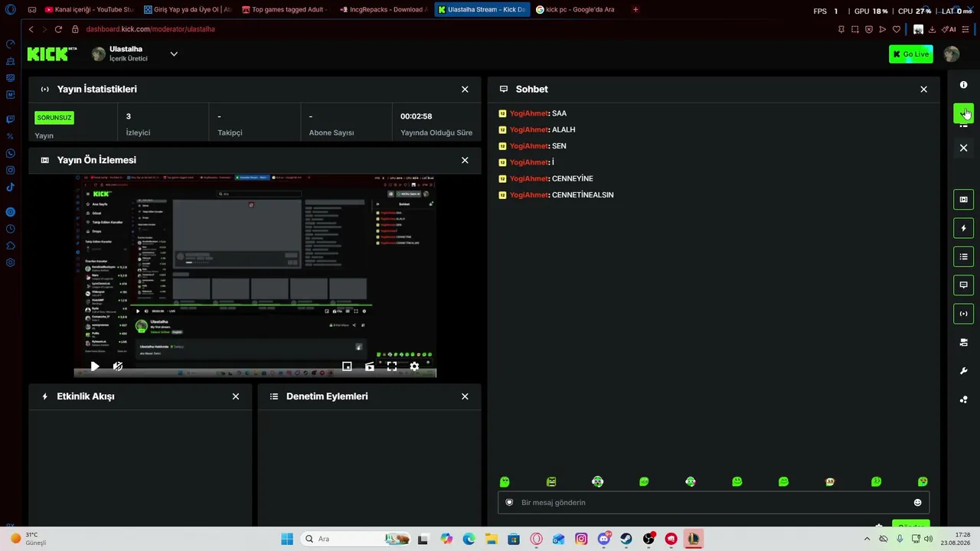
Task: Click the picture-in-picture icon in the preview player
Action: click(347, 367)
